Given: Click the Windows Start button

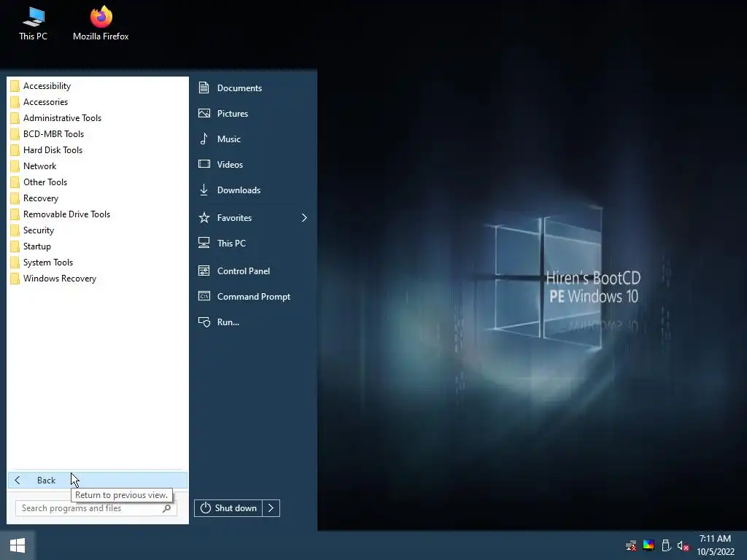Looking at the screenshot, I should (18, 545).
